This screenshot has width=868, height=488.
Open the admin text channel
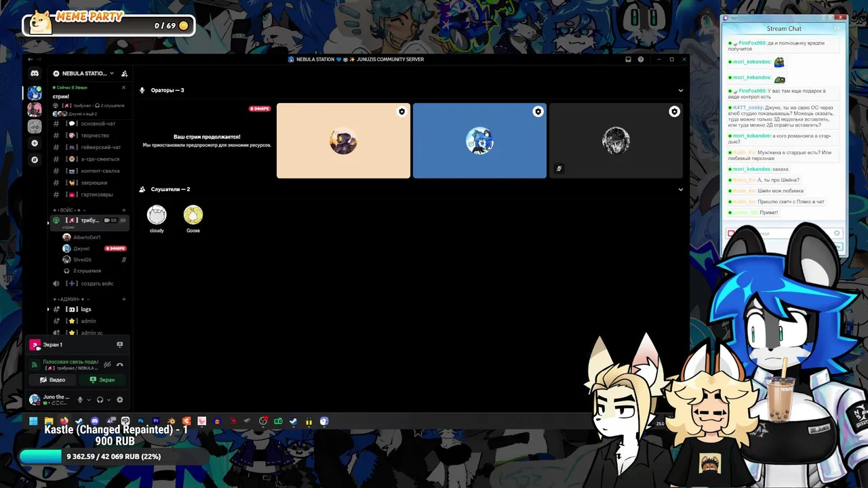click(x=90, y=321)
